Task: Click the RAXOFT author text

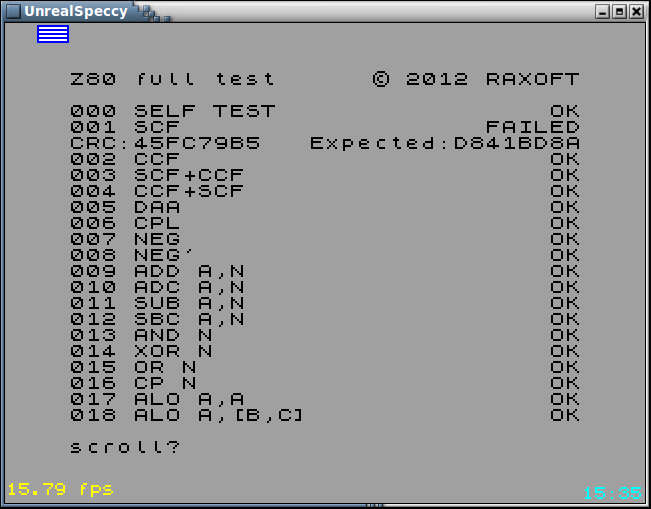Action: pos(532,79)
